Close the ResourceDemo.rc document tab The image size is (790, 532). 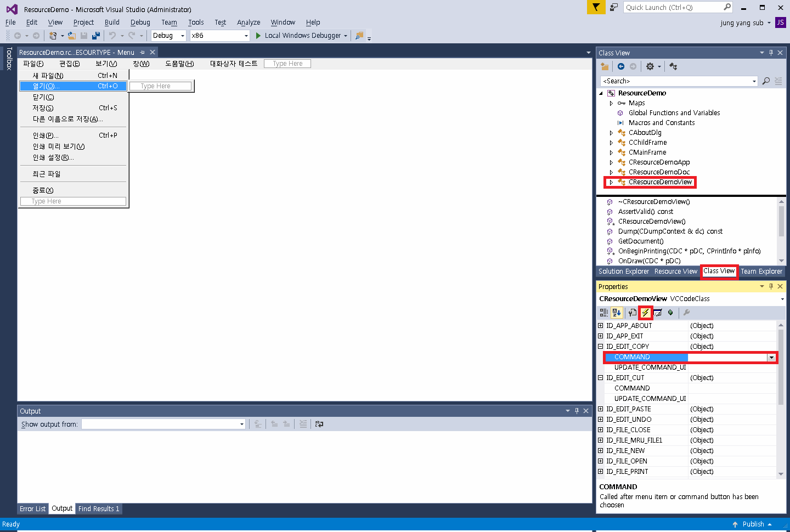pyautogui.click(x=153, y=52)
